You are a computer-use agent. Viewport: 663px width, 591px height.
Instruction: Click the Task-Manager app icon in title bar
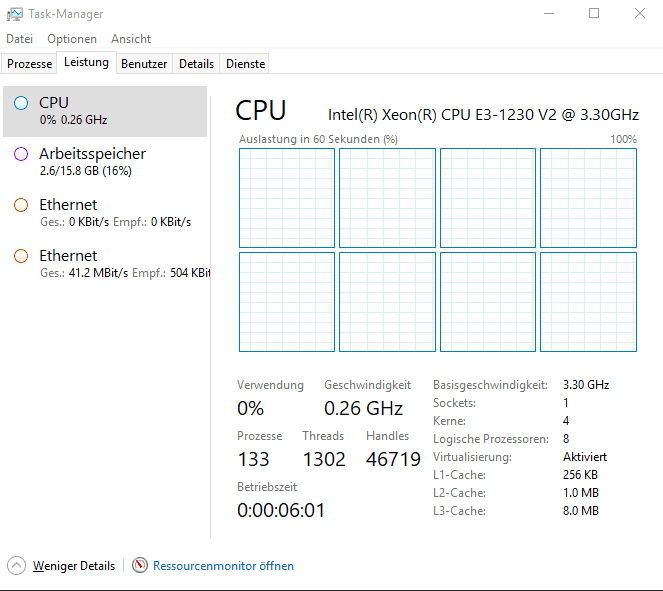click(15, 14)
